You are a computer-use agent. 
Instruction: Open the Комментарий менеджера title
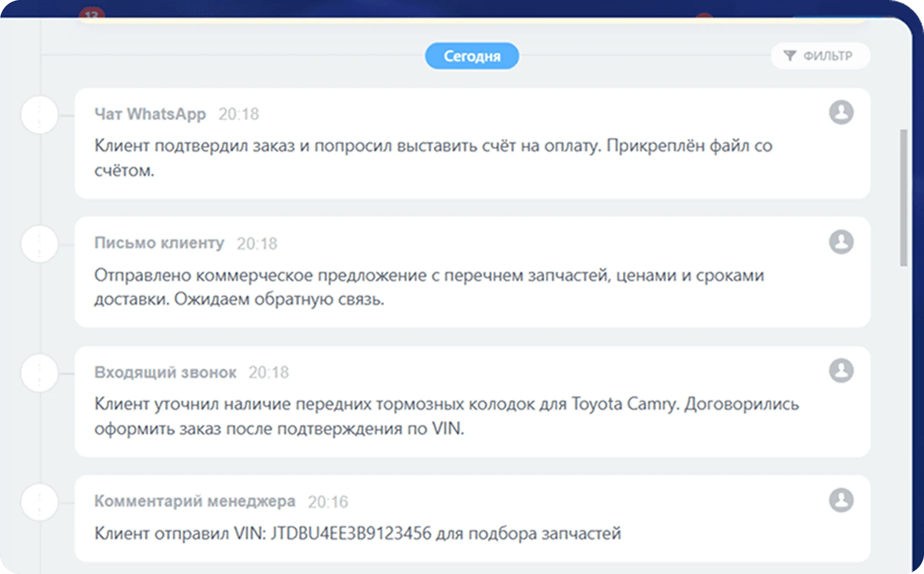pos(195,501)
